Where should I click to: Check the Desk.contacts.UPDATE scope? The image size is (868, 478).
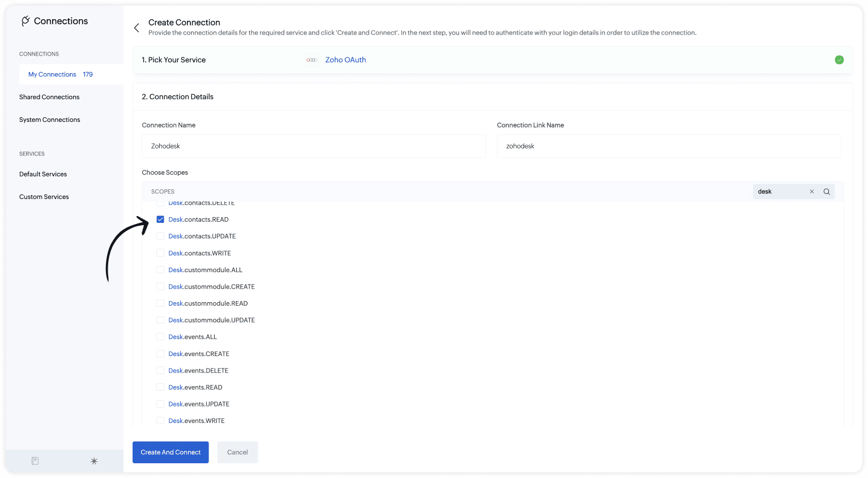[x=160, y=236]
